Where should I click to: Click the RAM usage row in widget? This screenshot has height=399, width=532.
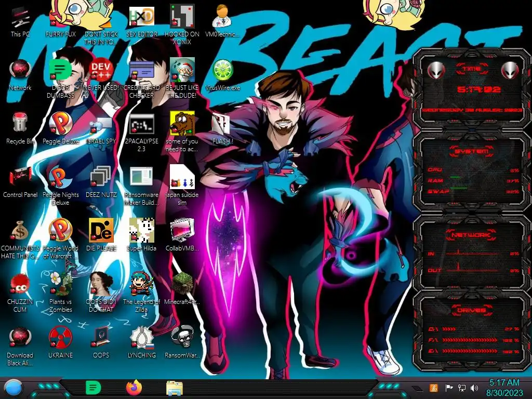pos(473,180)
